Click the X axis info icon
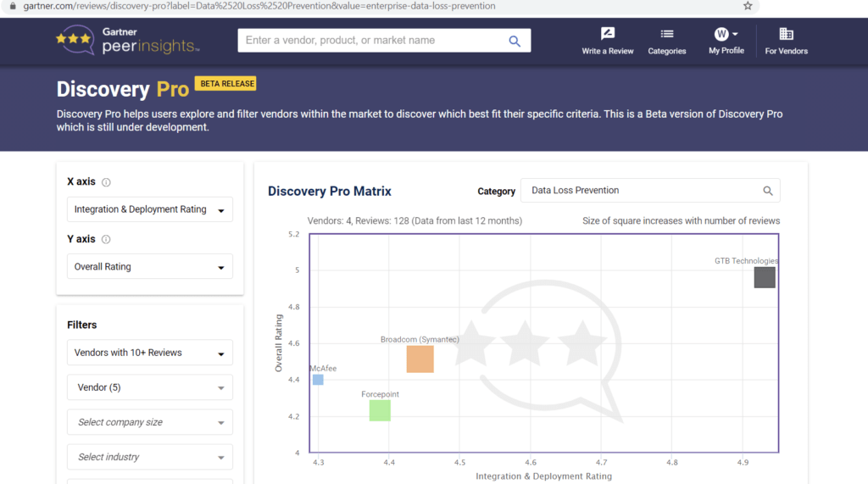 click(106, 182)
